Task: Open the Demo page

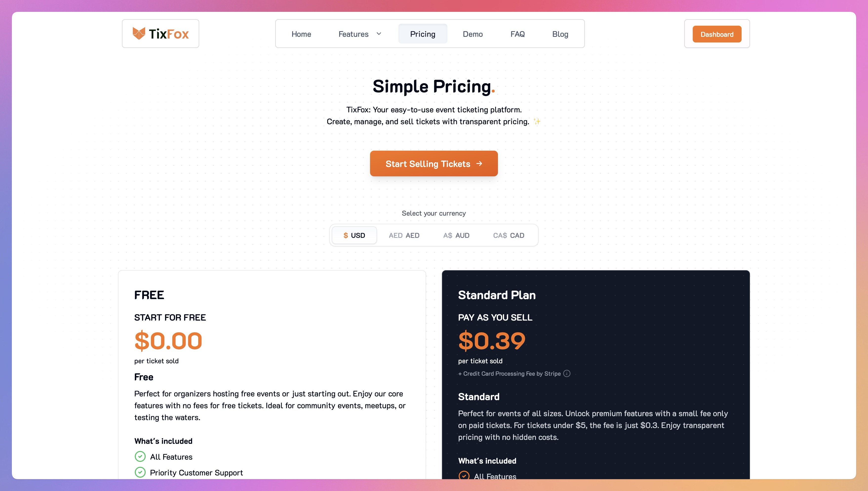Action: 473,34
